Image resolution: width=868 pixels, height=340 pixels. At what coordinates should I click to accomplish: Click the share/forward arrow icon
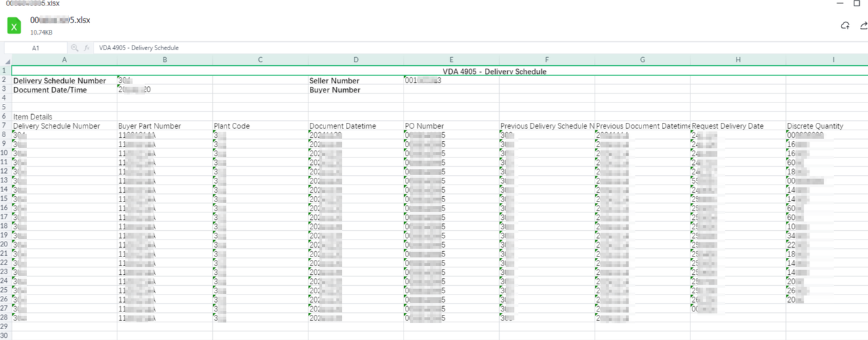tap(863, 26)
